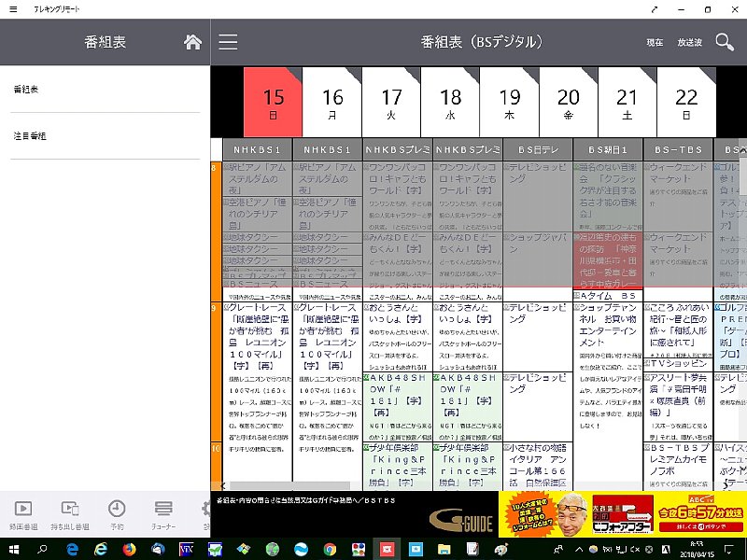
Task: Select 注目番組 in the left sidebar
Action: (105, 136)
